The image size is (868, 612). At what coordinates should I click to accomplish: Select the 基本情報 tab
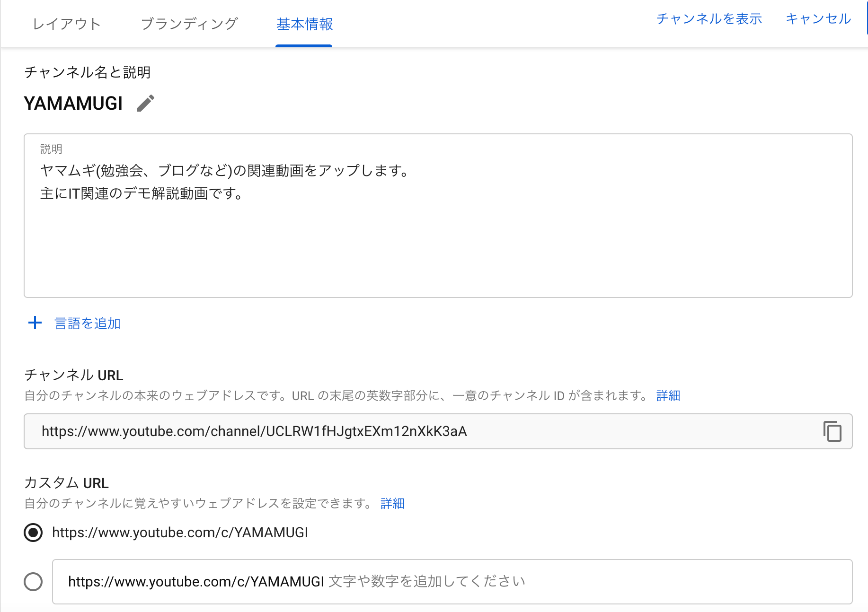point(304,24)
